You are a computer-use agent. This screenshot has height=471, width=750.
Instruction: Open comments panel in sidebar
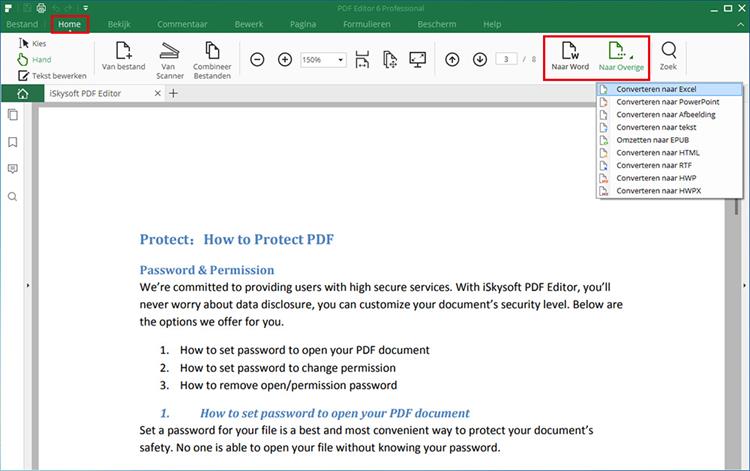click(13, 169)
